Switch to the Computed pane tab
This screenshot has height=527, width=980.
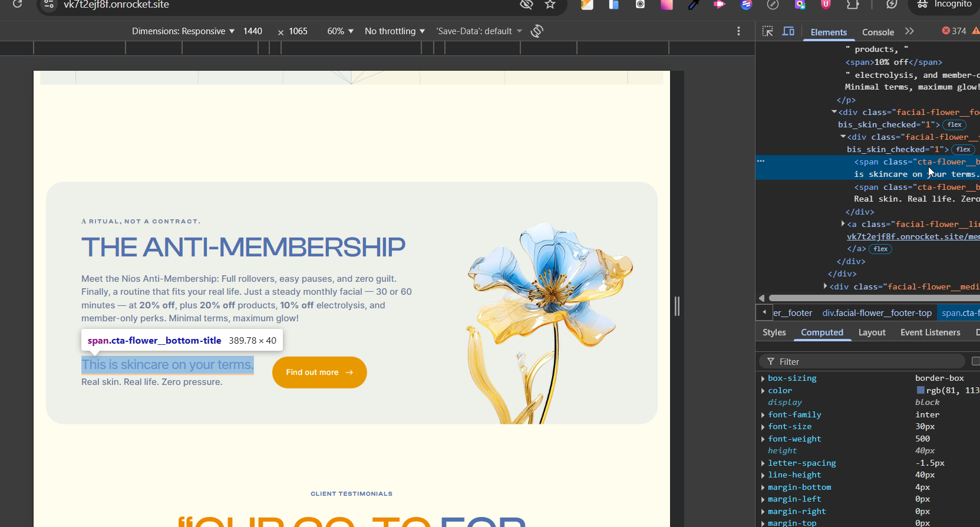822,332
